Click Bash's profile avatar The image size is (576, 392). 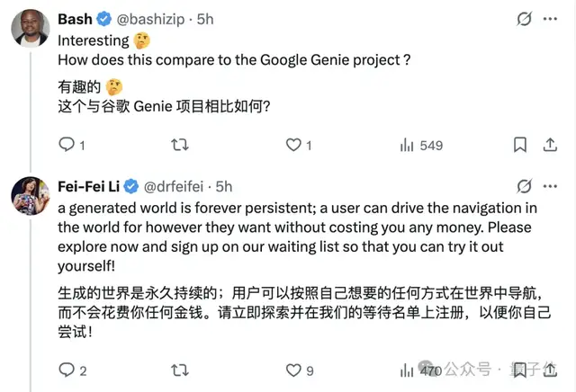30,28
